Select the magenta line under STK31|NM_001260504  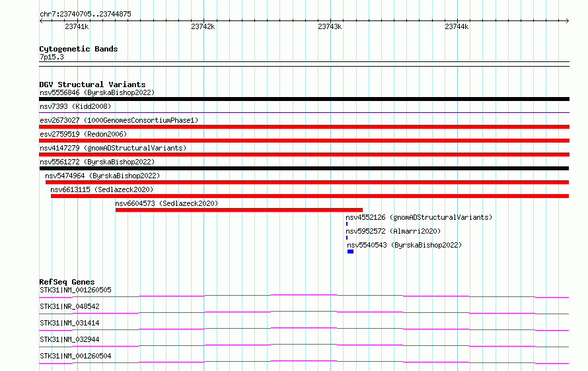(304, 362)
